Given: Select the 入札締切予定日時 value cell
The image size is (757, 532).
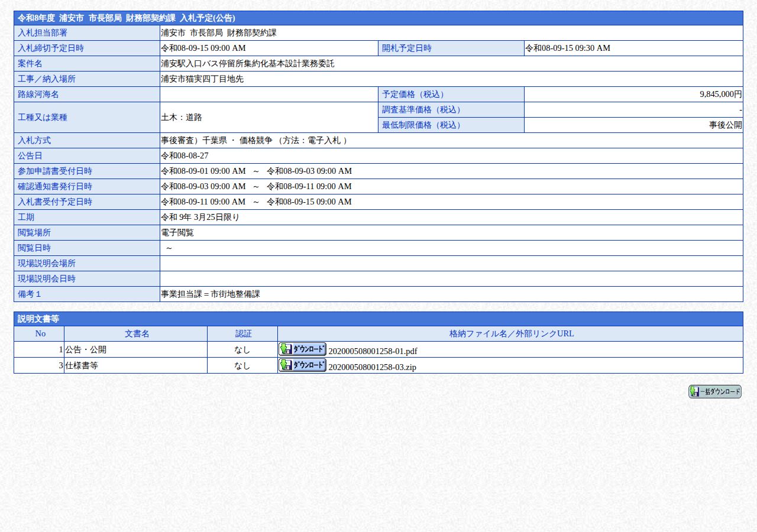Looking at the screenshot, I should (x=268, y=48).
